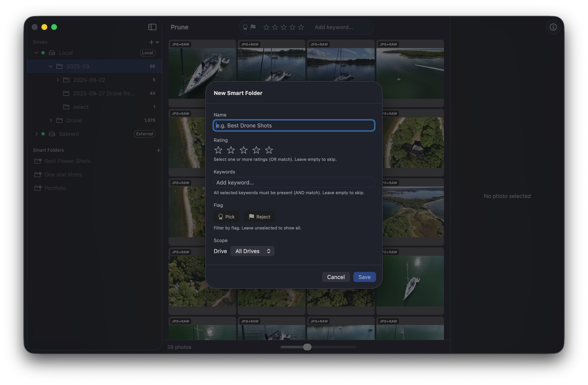Expand the 2025-09-22 folder
Screen dimensions: 588x385
pyautogui.click(x=58, y=80)
